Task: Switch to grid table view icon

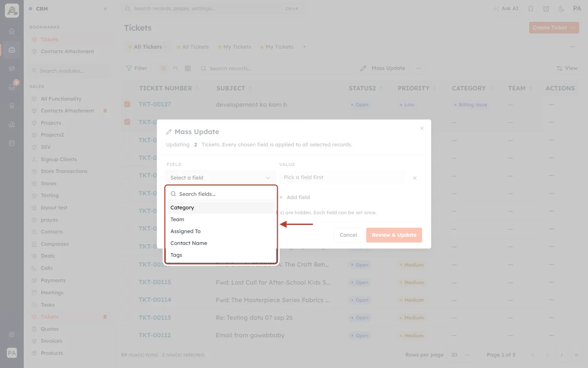Action: (188, 68)
